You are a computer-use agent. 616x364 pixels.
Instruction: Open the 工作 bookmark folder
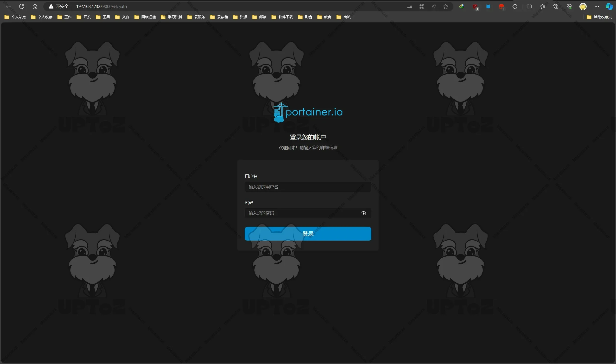tap(64, 17)
